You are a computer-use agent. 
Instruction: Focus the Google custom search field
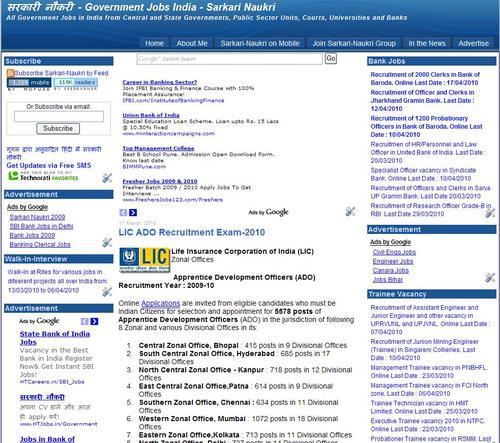point(230,59)
